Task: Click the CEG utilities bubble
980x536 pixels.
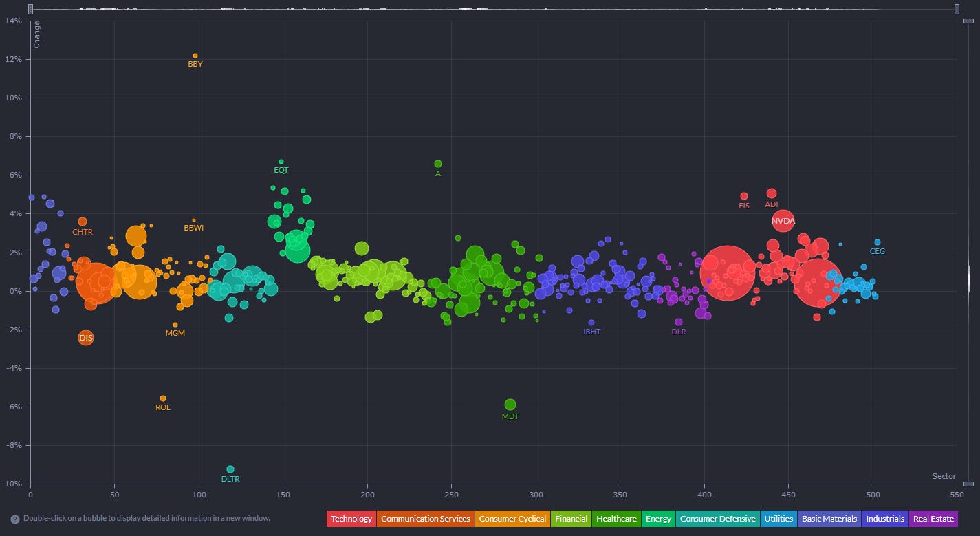Action: [x=877, y=242]
